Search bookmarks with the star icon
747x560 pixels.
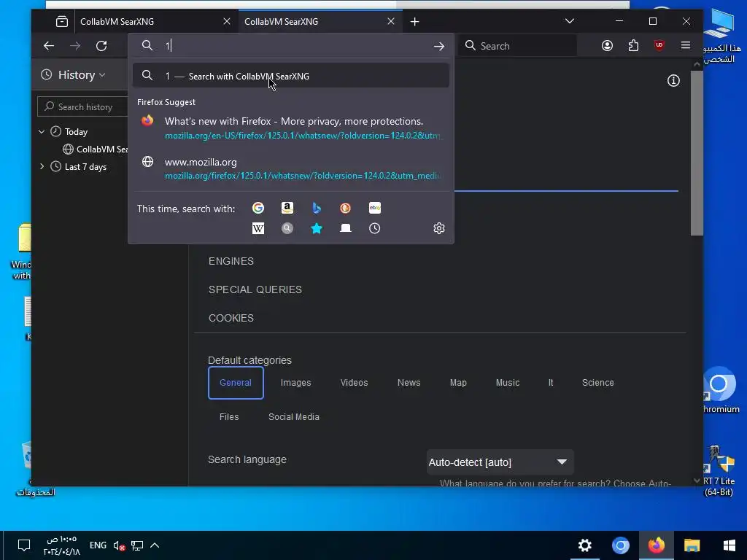coord(317,228)
